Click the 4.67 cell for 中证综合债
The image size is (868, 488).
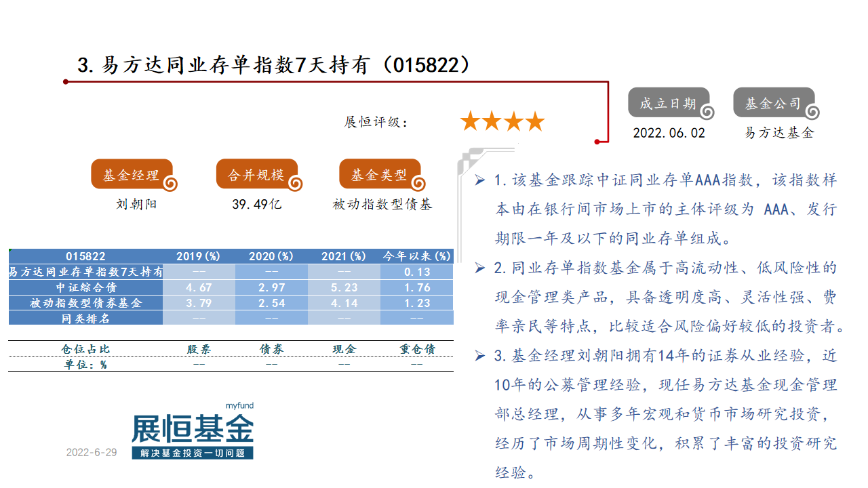[199, 287]
